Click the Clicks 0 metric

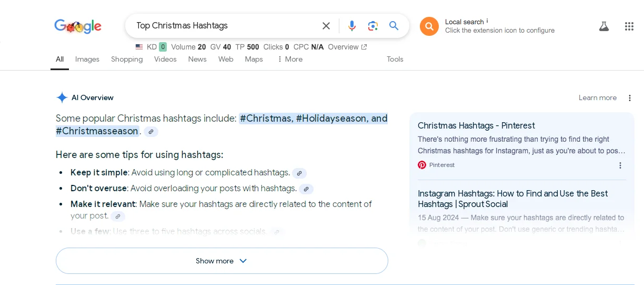click(276, 47)
